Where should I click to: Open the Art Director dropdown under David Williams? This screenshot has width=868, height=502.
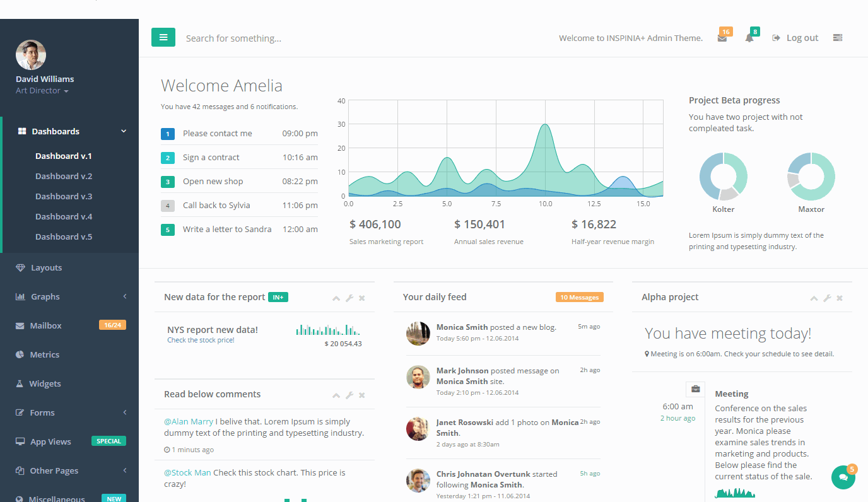[41, 90]
